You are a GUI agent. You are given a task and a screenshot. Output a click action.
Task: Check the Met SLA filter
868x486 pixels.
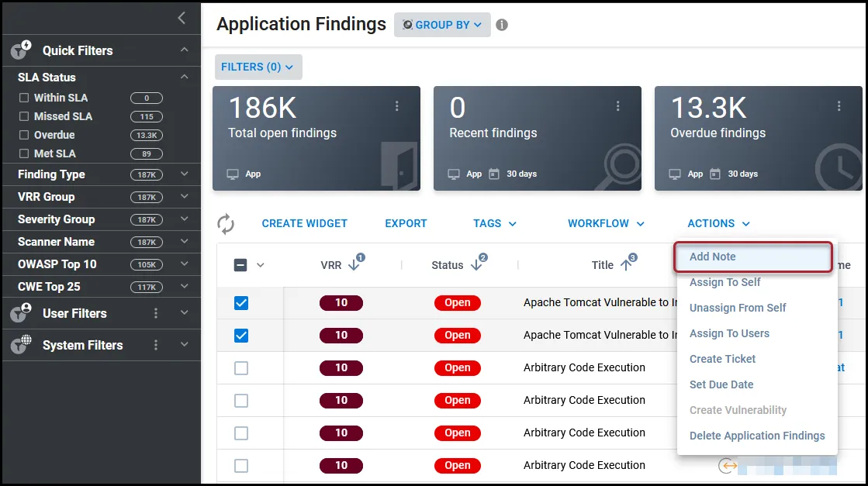click(x=24, y=153)
